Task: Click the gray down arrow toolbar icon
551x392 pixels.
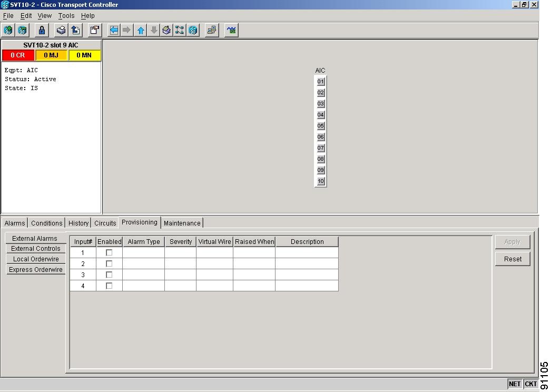Action: pos(154,30)
